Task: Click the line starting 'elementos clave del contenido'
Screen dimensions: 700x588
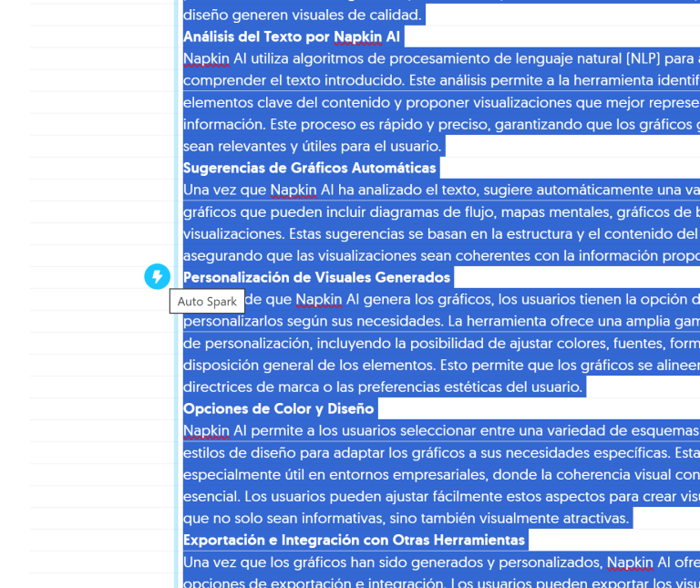Action: 441,102
